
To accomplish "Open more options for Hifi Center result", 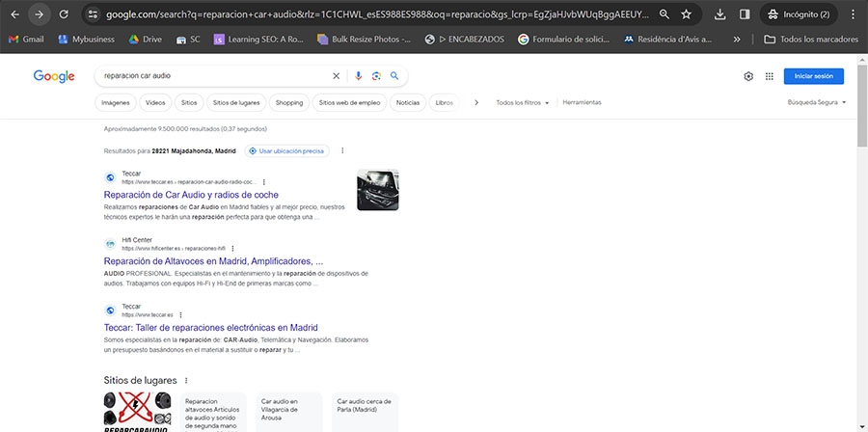I will [232, 249].
